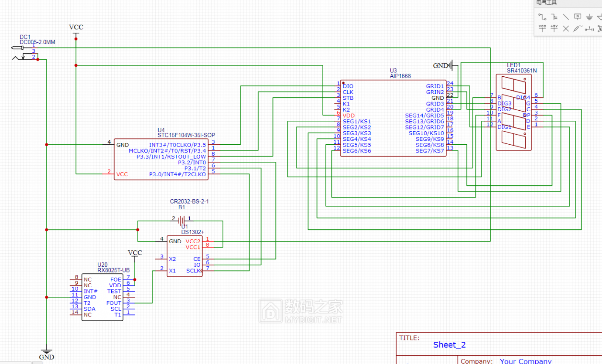Select the GND symbol next to AIP1668
The width and height of the screenshot is (602, 364).
pyautogui.click(x=446, y=66)
